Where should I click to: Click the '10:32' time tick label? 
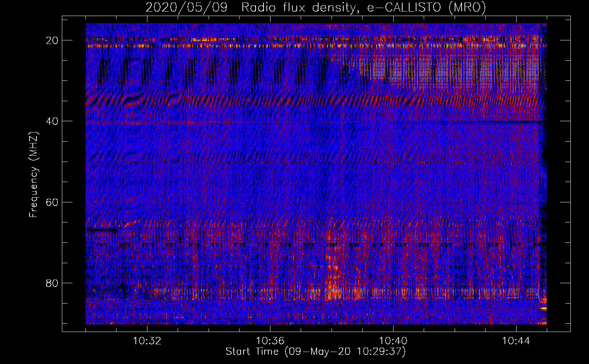click(147, 341)
